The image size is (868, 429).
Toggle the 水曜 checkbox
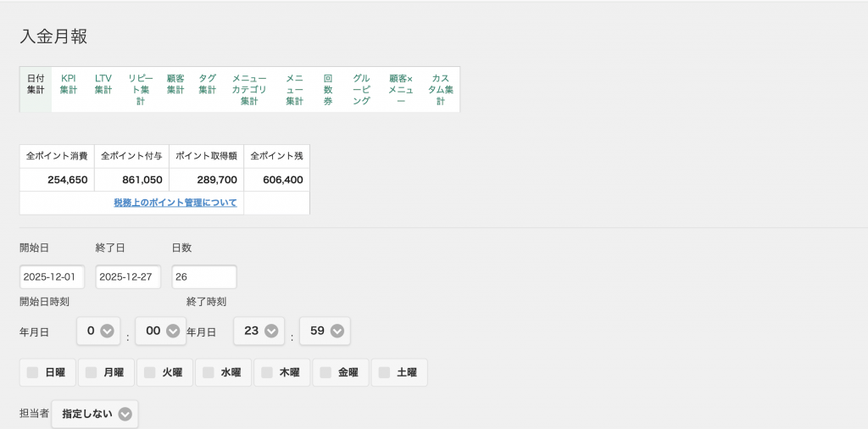(x=208, y=372)
